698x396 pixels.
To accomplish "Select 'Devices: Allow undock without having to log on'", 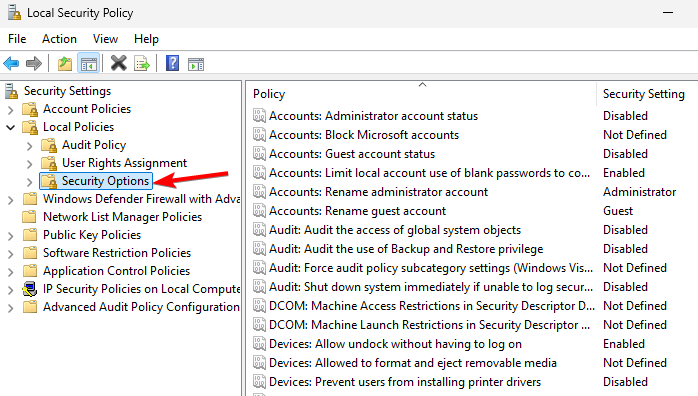I will pos(395,344).
